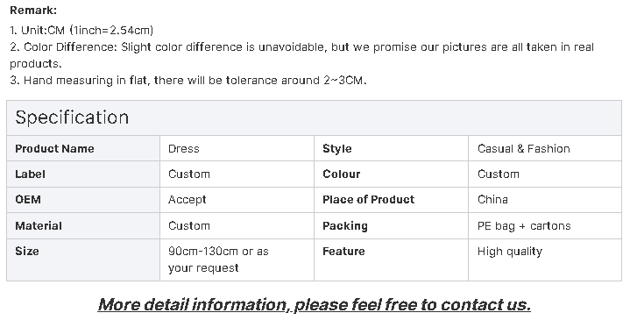Click the Label row heading
The image size is (644, 320).
coord(83,174)
